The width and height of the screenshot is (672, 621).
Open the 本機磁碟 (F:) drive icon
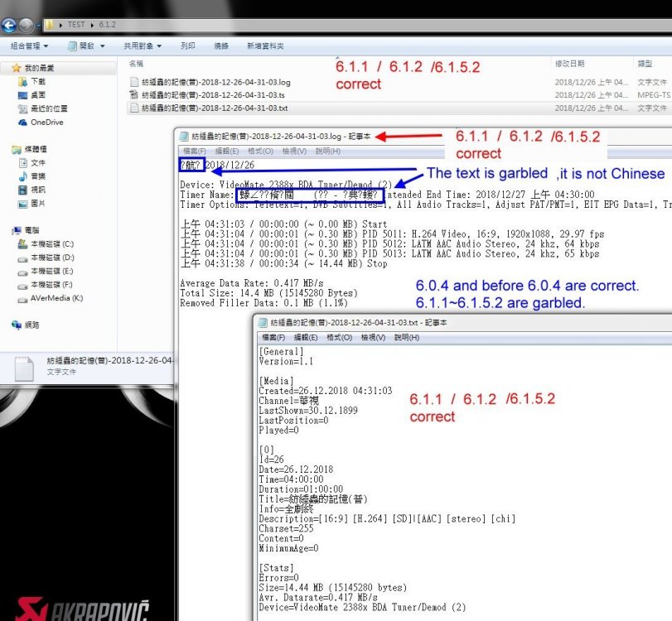tap(23, 286)
